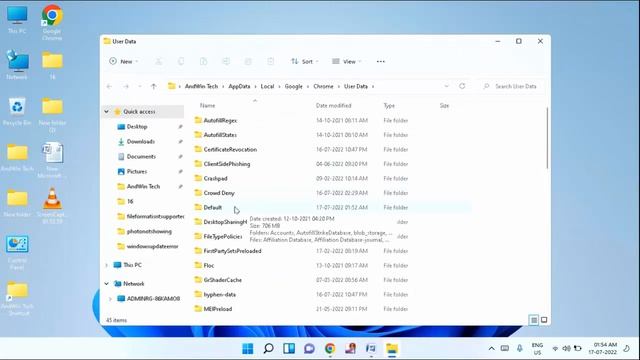Switch to large thumbnails view icon
640x360 pixels.
pos(544,320)
